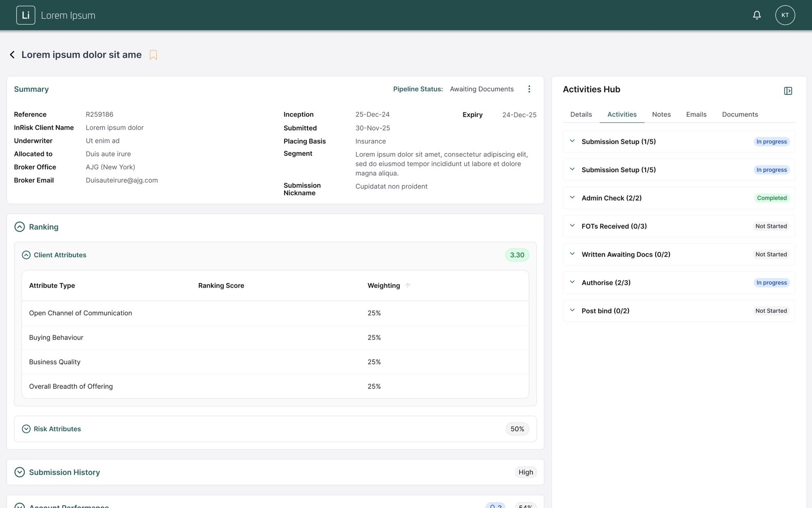The width and height of the screenshot is (812, 508).
Task: Expand Written Awaiting Docs (0/2) activity
Action: 572,254
